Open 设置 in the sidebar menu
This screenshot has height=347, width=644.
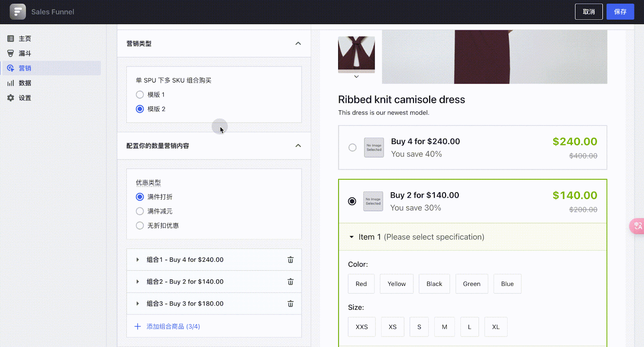(25, 98)
